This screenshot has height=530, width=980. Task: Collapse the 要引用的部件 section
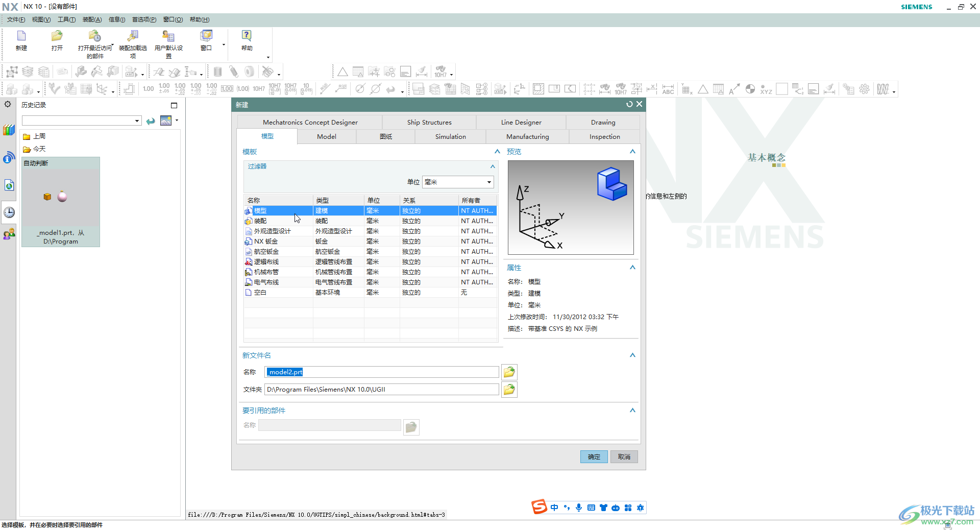click(x=632, y=411)
